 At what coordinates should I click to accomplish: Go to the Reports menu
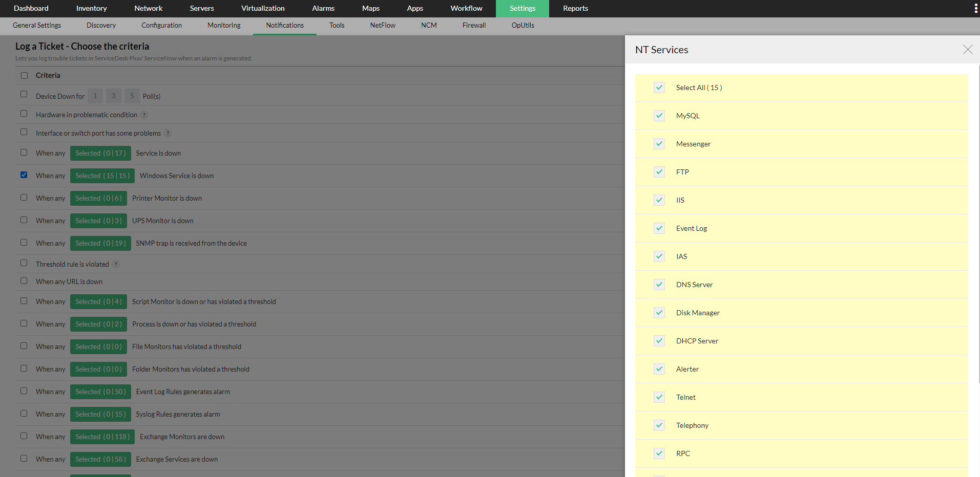pyautogui.click(x=575, y=8)
